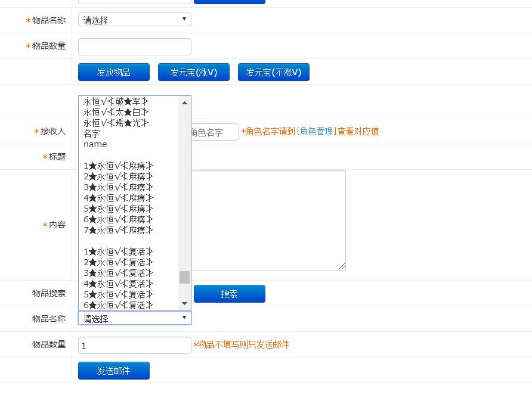The height and width of the screenshot is (404, 532).
Task: Select the 名字 option in the list
Action: tap(92, 133)
